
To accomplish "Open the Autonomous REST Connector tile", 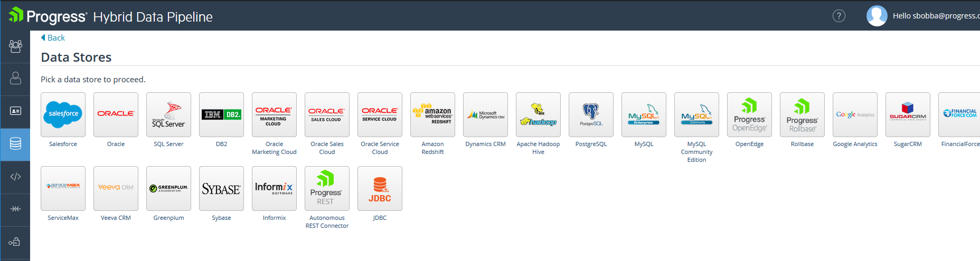I will pos(327,188).
